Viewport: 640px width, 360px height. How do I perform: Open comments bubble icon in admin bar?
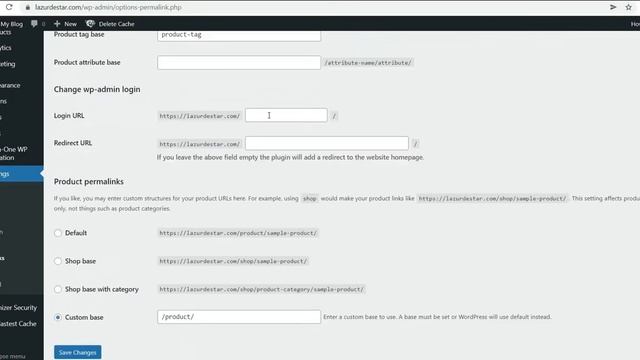click(x=34, y=24)
